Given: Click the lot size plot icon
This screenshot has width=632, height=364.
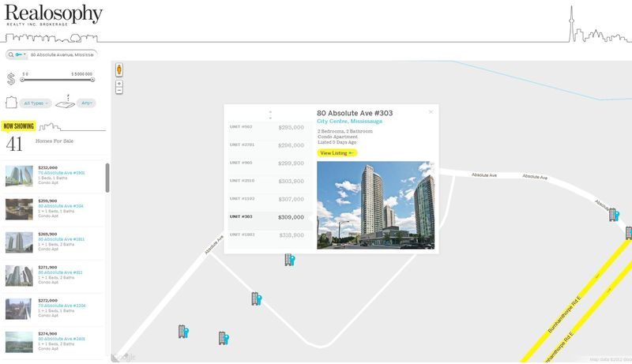Looking at the screenshot, I should pos(66,103).
